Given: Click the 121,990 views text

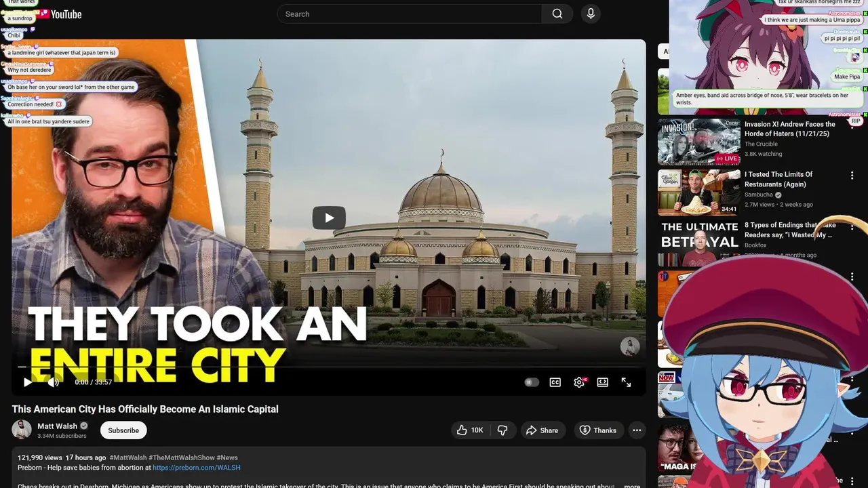Looking at the screenshot, I should (40, 457).
